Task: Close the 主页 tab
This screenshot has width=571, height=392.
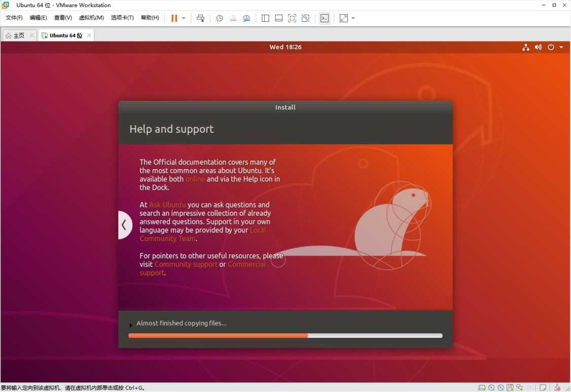Action: (x=31, y=35)
